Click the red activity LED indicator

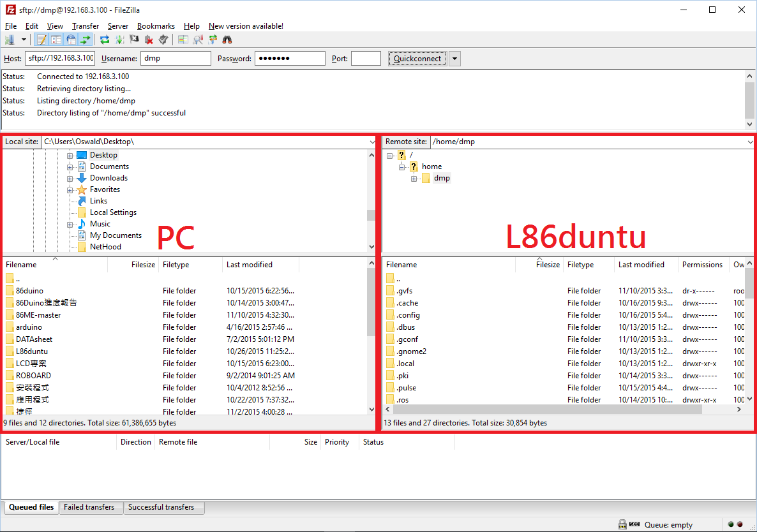point(740,524)
